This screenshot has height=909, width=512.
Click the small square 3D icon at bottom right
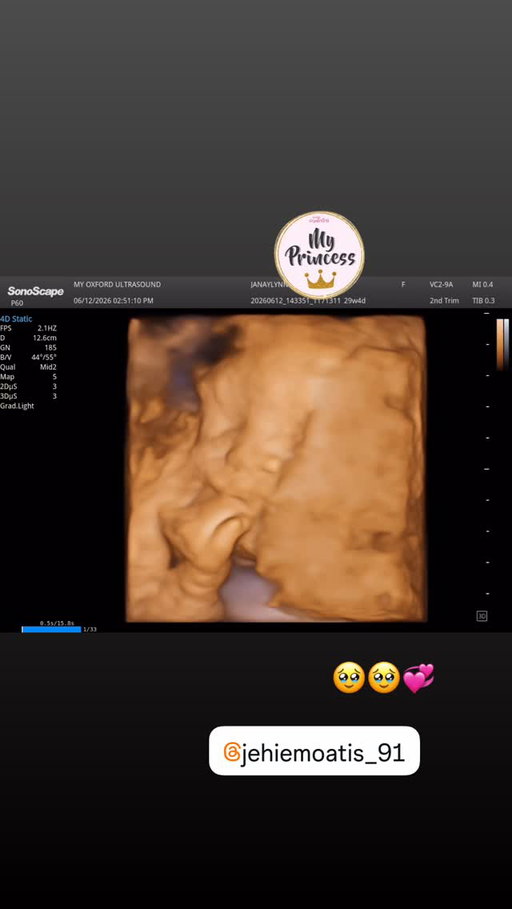[481, 616]
